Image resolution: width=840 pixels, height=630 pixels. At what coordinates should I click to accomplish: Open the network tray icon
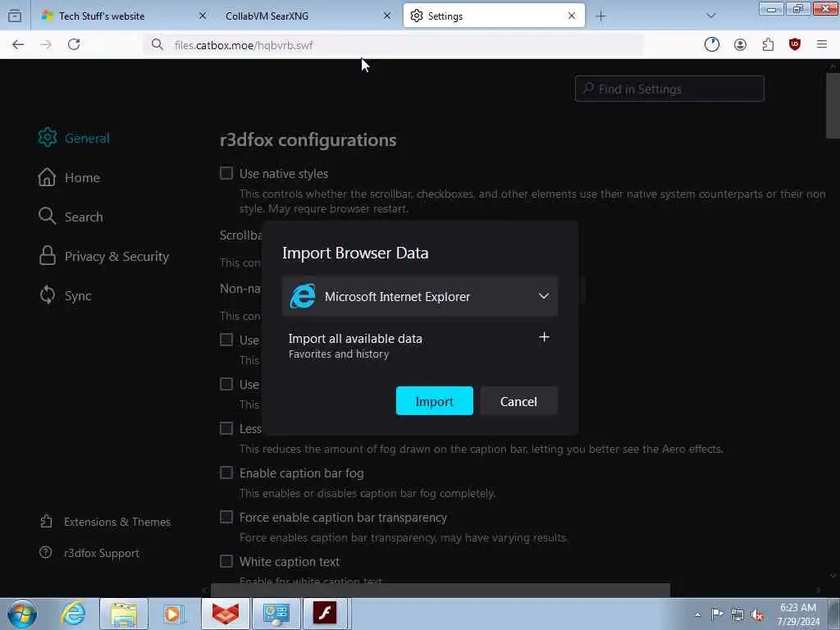pos(737,614)
